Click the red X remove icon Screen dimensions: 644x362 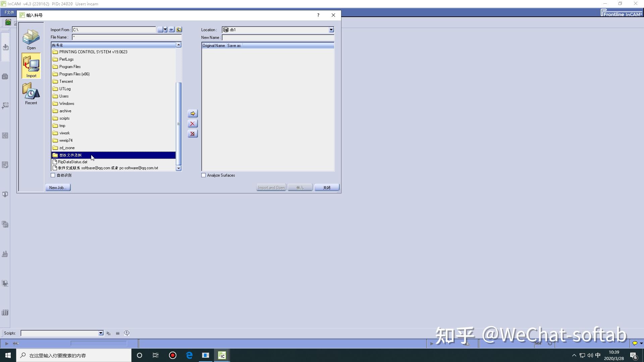tap(193, 123)
